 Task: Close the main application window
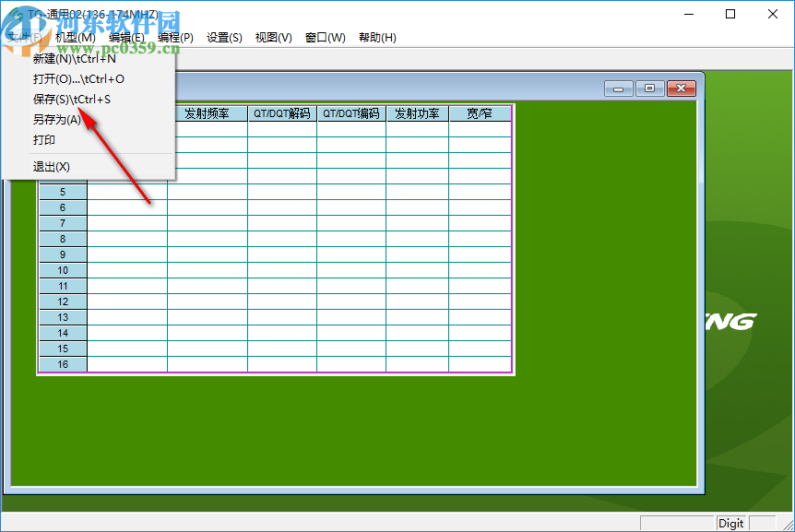click(x=772, y=14)
